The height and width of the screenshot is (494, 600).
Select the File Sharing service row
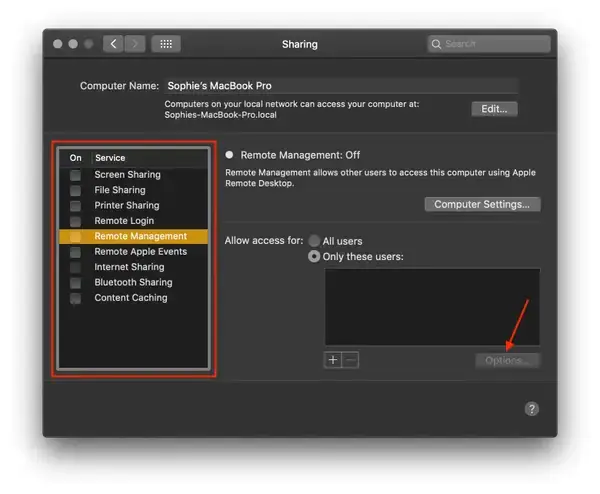pyautogui.click(x=134, y=190)
